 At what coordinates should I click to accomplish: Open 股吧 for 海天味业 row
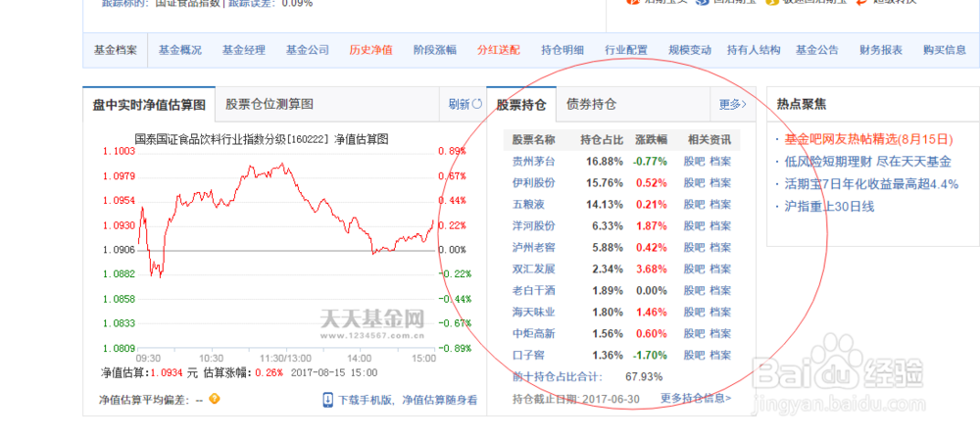point(694,312)
